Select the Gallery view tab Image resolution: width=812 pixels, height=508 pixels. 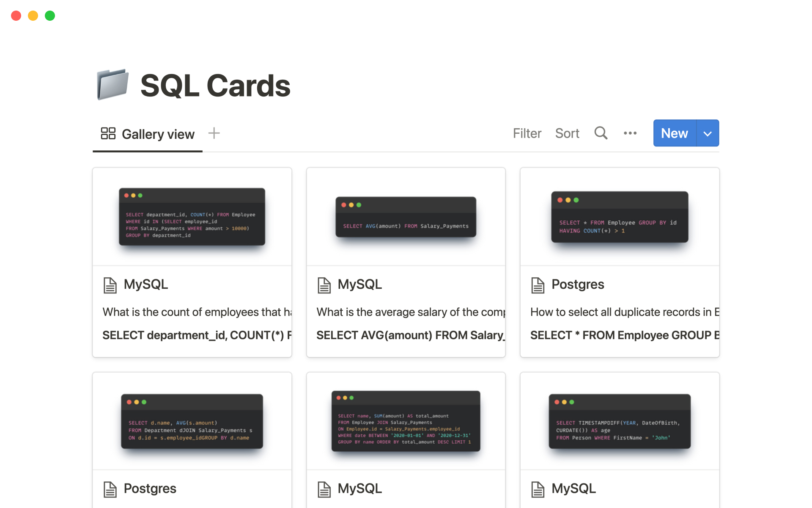pyautogui.click(x=158, y=134)
